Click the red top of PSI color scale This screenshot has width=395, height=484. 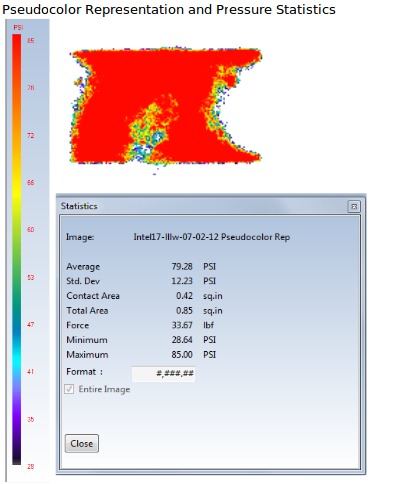(17, 47)
